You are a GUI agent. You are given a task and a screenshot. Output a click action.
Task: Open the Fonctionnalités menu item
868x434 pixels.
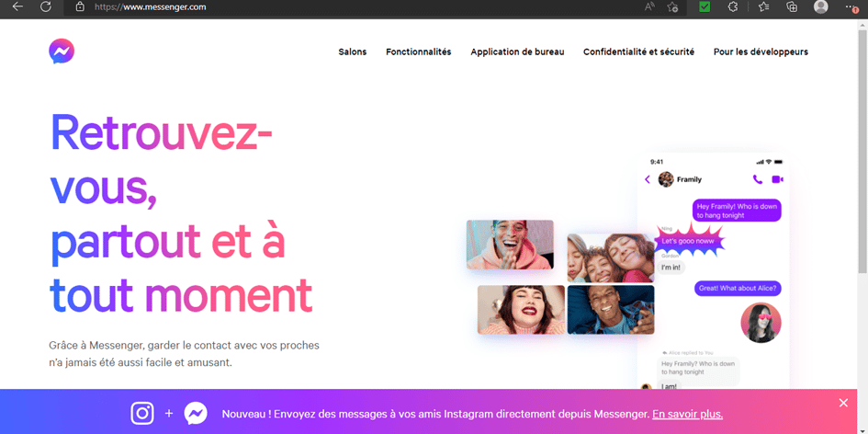419,51
